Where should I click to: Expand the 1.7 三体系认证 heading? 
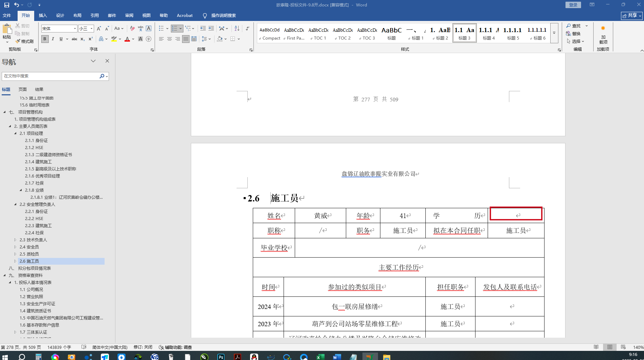coord(15,332)
